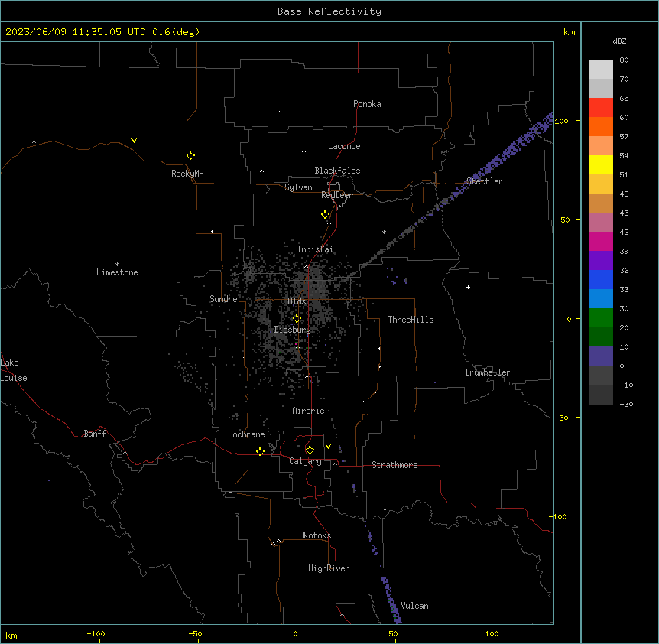Pick the magenta 39-42 dBZ legend swatch
This screenshot has width=659, height=644.
click(x=601, y=241)
